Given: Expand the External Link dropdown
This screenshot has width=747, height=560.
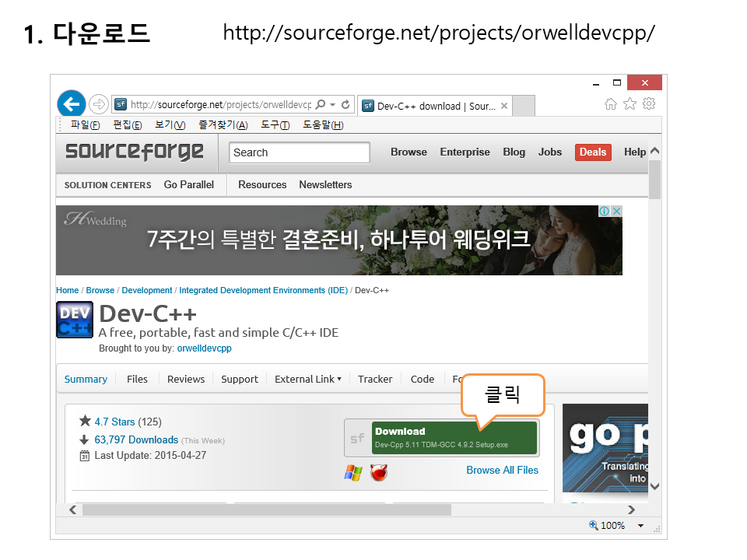Looking at the screenshot, I should (x=308, y=379).
